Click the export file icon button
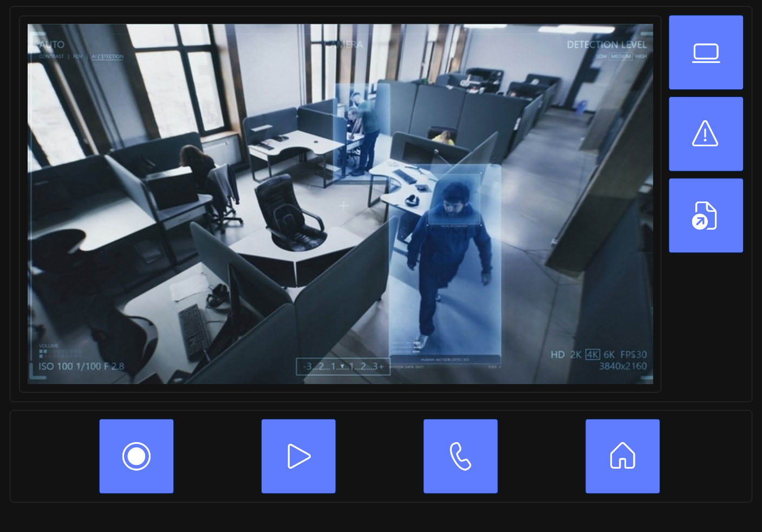762x532 pixels. coord(706,216)
